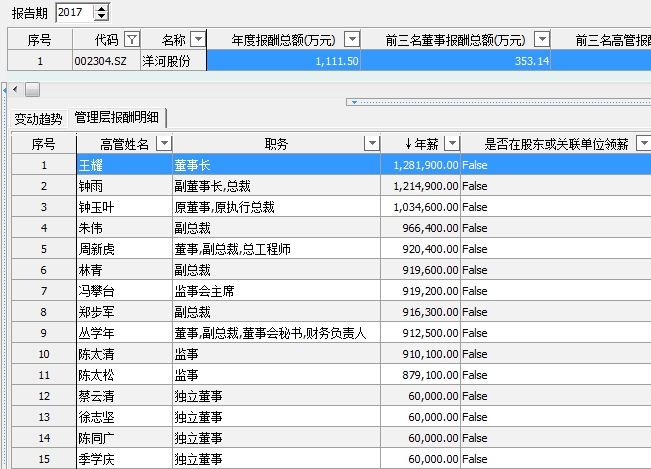Screen dimensions: 651x469
Task: Click the horizontal scrollbar left arrow
Action: 15,89
